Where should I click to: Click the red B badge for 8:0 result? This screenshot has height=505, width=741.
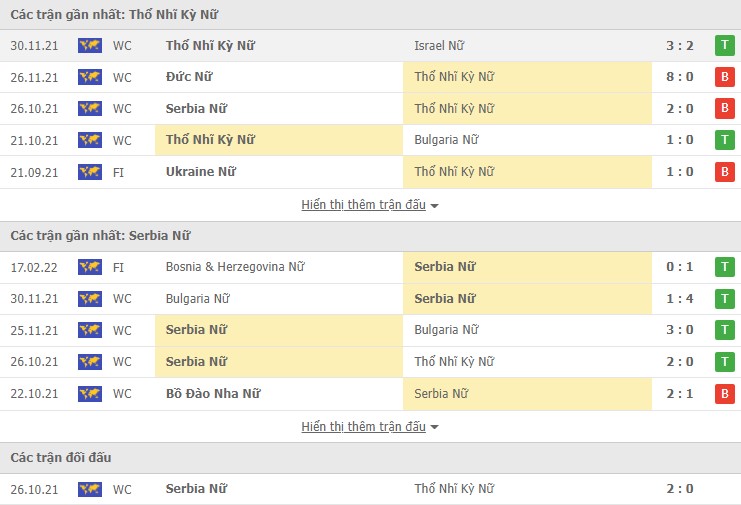pos(723,77)
